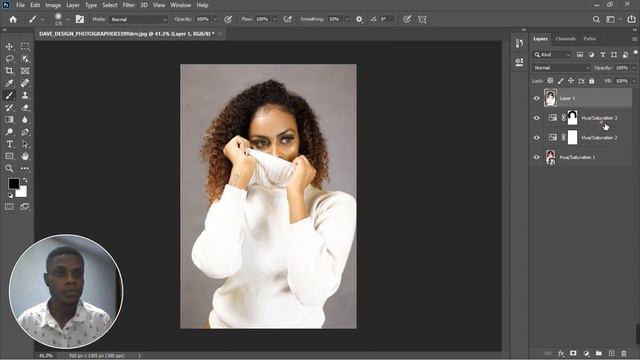Select the Rectangular Marquee tool
This screenshot has height=360, width=640.
point(25,47)
